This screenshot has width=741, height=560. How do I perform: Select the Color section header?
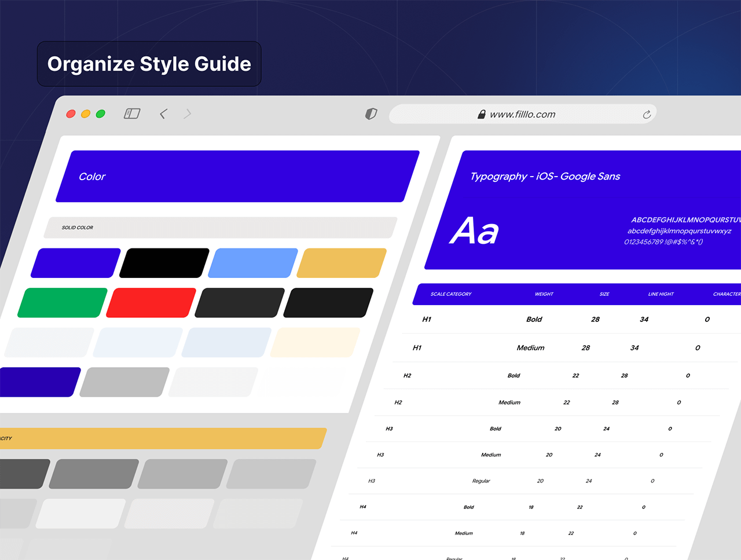(x=237, y=177)
